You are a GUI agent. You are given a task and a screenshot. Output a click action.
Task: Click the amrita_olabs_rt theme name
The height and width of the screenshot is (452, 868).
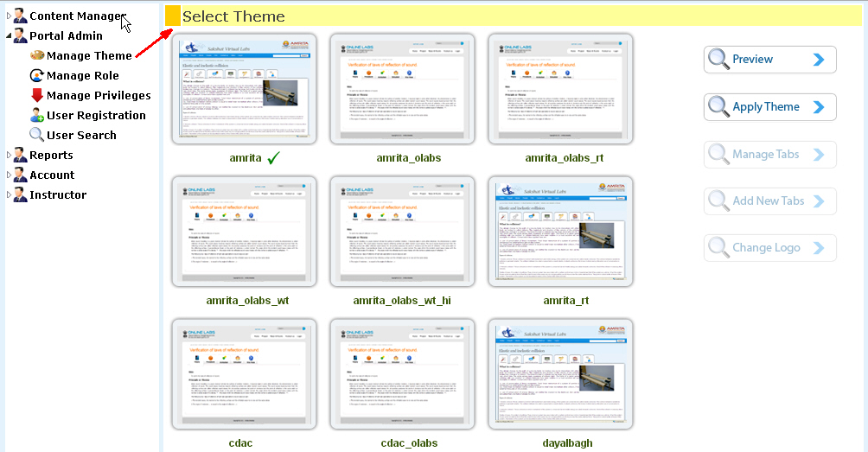pos(564,158)
